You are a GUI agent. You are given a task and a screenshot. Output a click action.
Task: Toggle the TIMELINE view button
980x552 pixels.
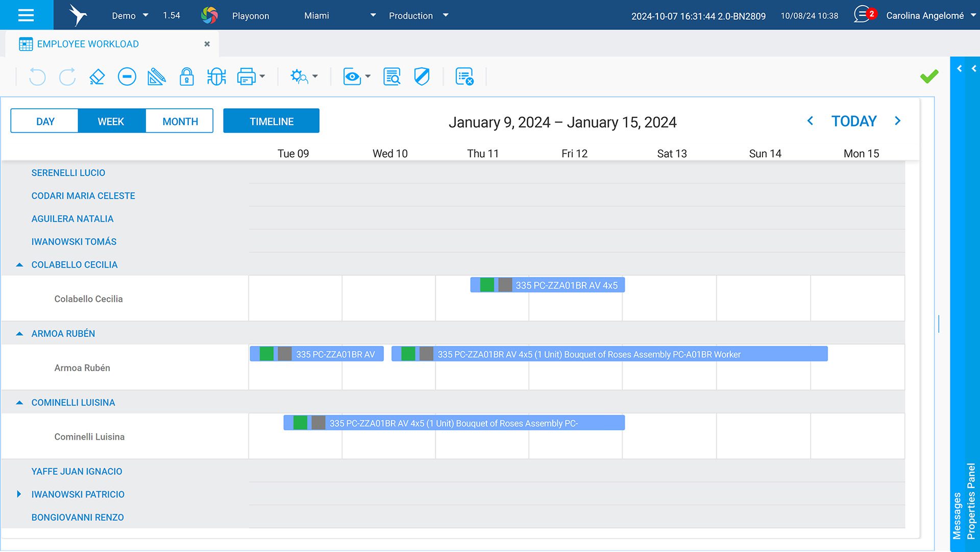271,122
